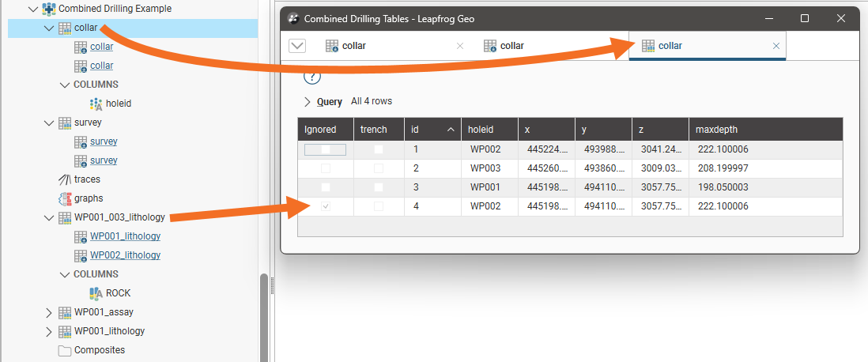Open the WP001_lithology linked table

coord(125,236)
